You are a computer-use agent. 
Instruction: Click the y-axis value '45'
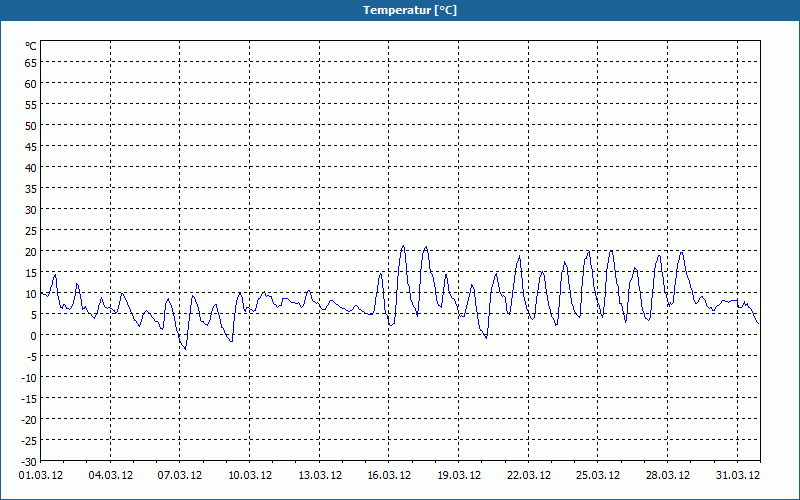click(x=31, y=147)
